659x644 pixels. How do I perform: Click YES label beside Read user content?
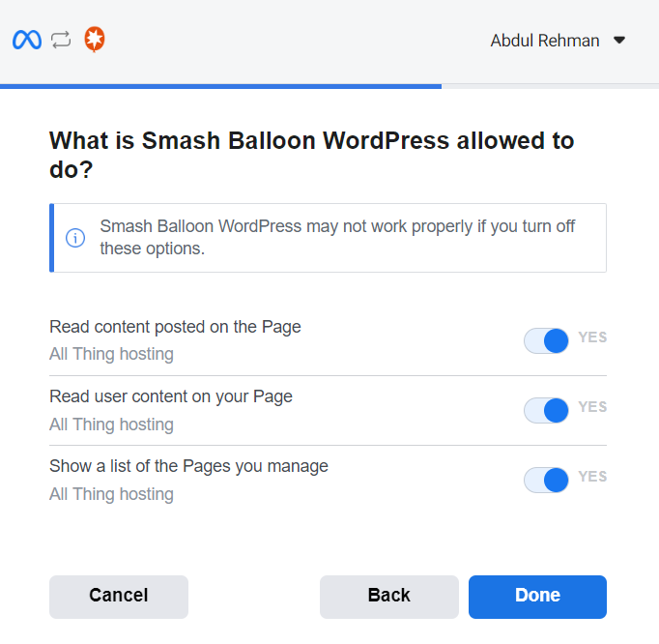(x=592, y=407)
